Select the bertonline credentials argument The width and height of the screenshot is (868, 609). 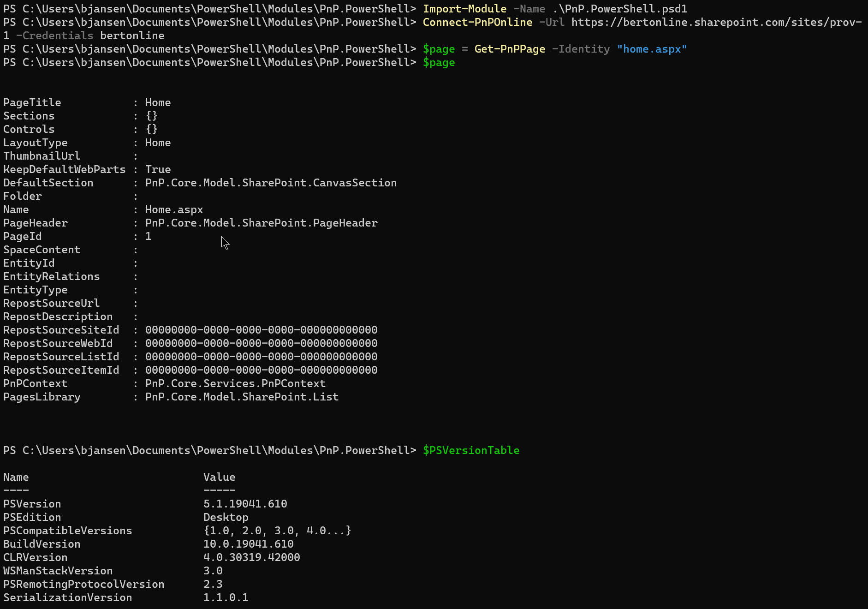tap(131, 35)
